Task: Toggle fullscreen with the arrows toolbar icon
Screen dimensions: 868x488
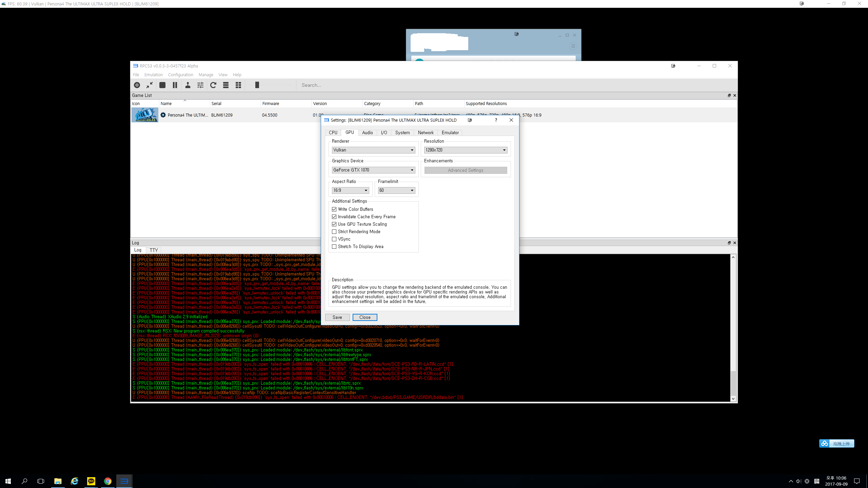Action: coord(150,85)
